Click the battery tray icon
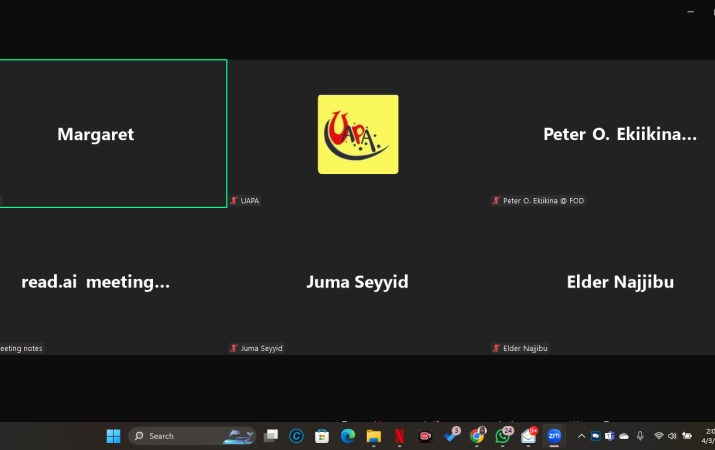715x450 pixels. tap(687, 436)
